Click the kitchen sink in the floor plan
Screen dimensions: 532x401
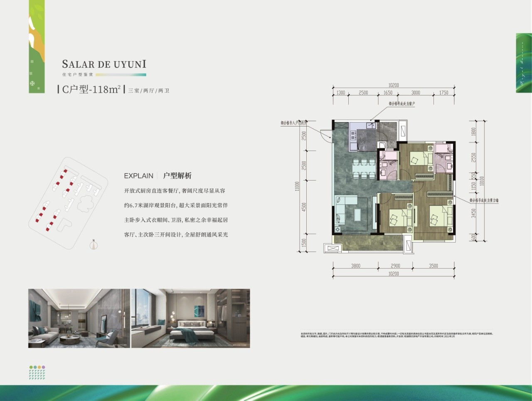[x=370, y=125]
